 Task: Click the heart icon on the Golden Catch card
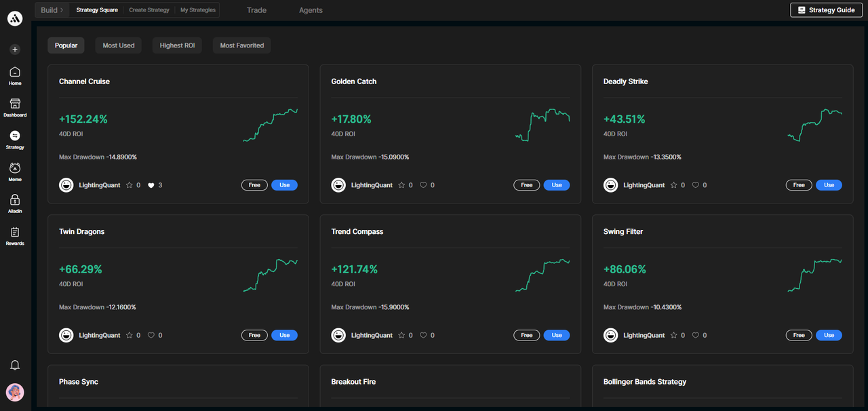point(423,185)
